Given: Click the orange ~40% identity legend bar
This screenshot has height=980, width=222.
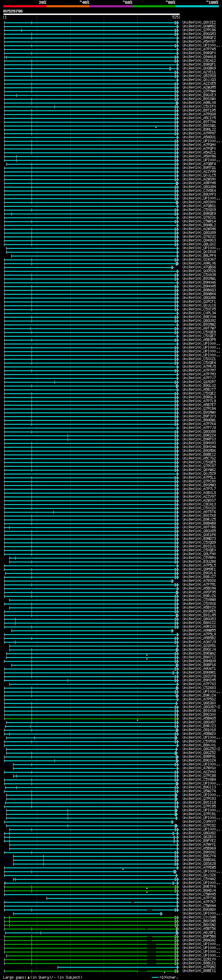Looking at the screenshot, I should [68, 6].
